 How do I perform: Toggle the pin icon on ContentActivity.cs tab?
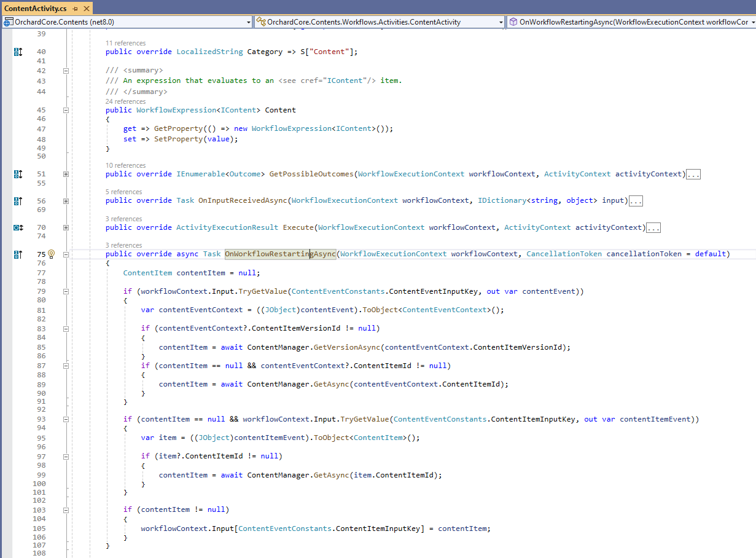75,9
